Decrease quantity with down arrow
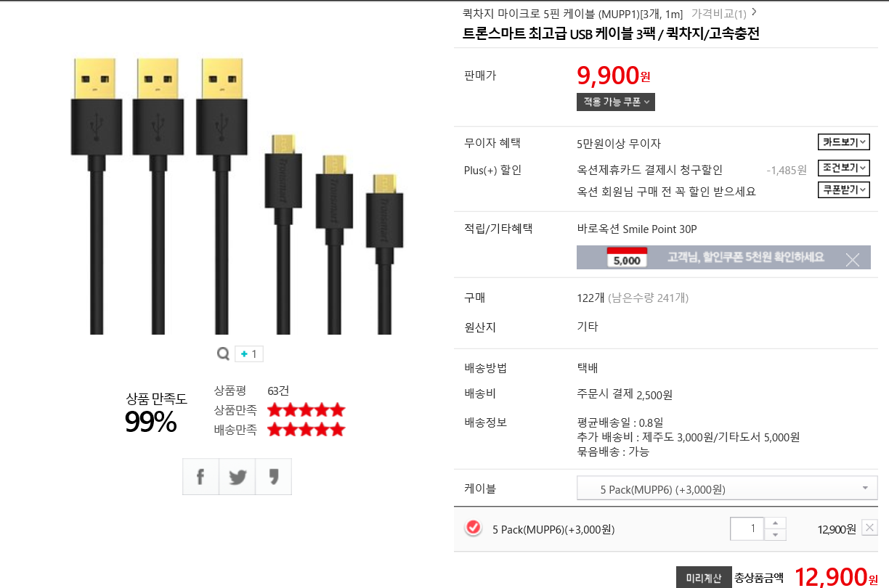The image size is (889, 588). point(776,535)
